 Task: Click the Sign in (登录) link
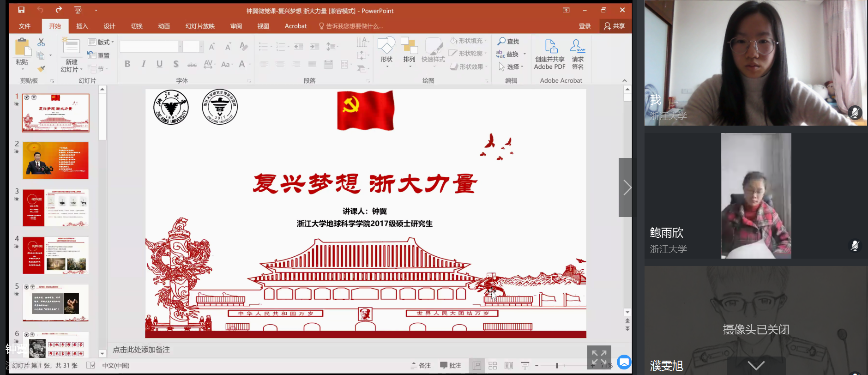[x=585, y=26]
